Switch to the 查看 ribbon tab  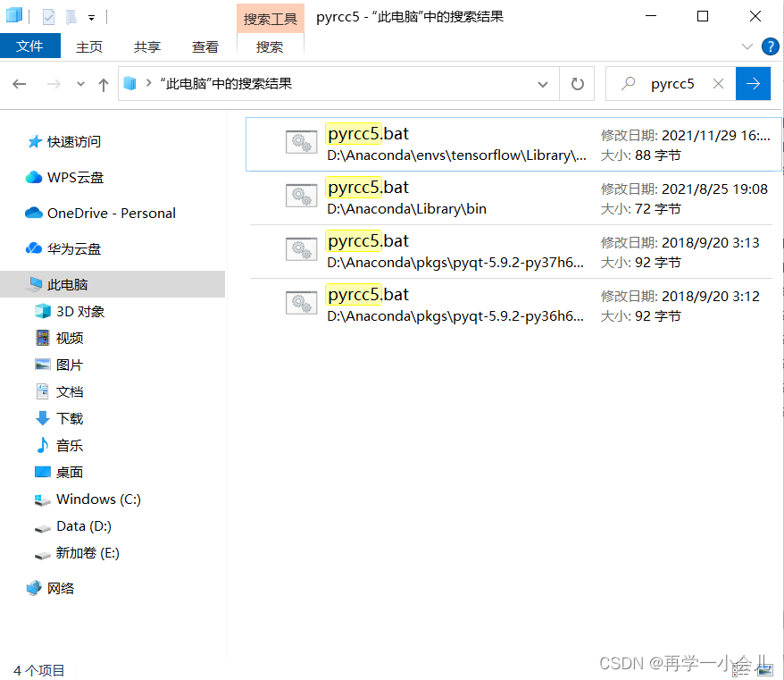(205, 46)
